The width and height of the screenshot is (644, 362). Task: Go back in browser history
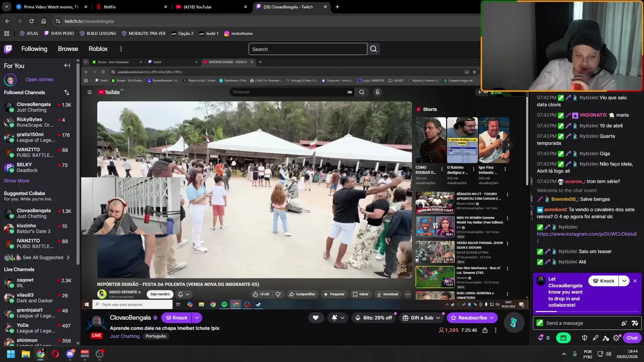[x=7, y=21]
